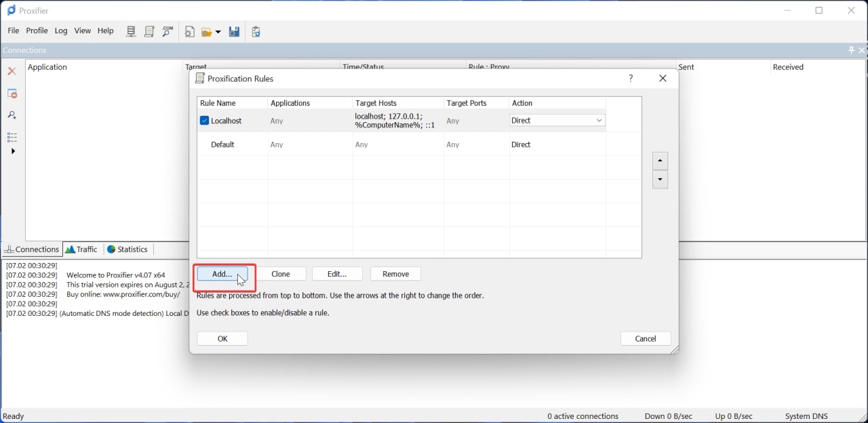868x423 pixels.
Task: Maximize the Proxifier window
Action: point(819,10)
